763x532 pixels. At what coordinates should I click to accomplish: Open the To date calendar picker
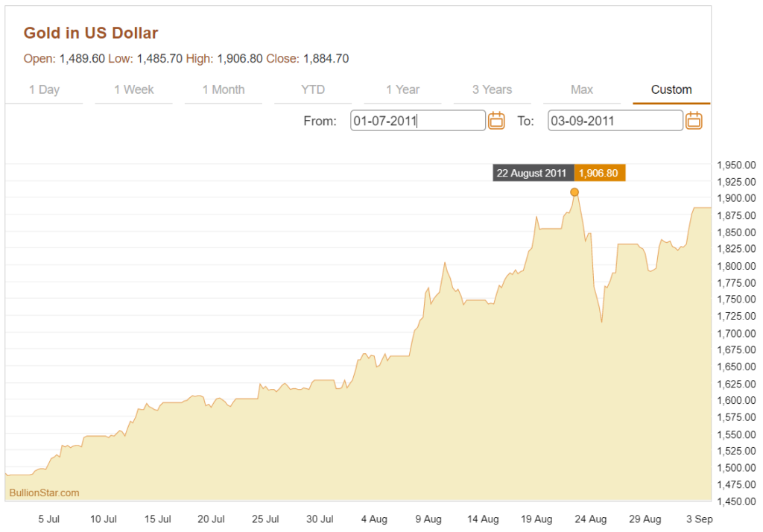(694, 120)
